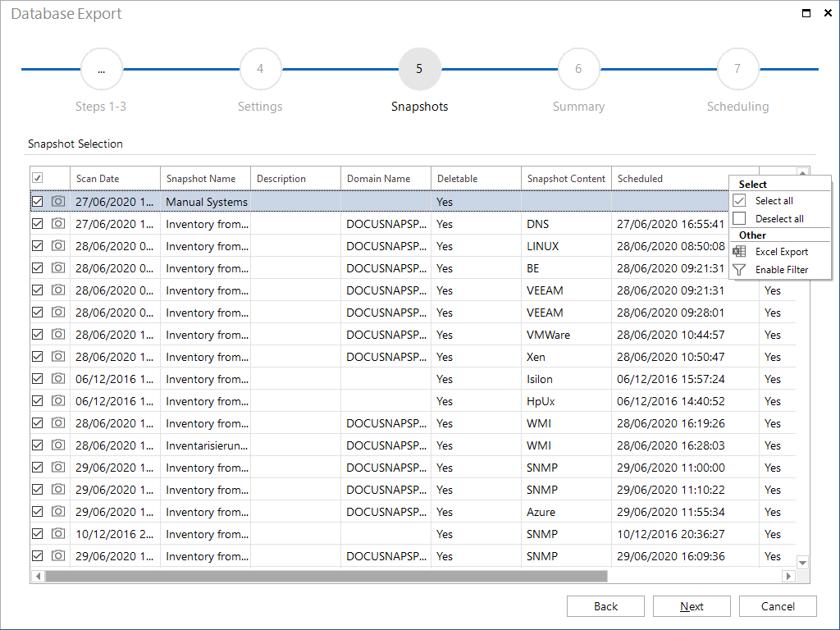Click the Excel Export spreadsheet icon
This screenshot has width=840, height=630.
[x=739, y=251]
